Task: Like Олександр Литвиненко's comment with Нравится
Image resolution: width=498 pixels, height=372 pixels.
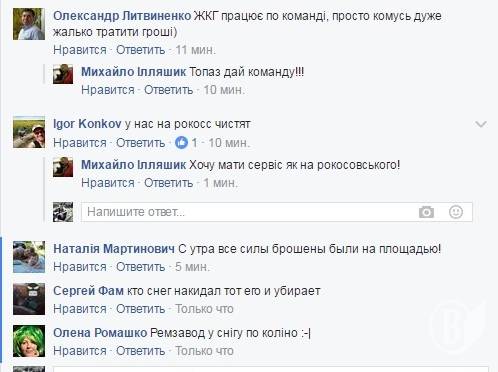Action: pyautogui.click(x=80, y=50)
